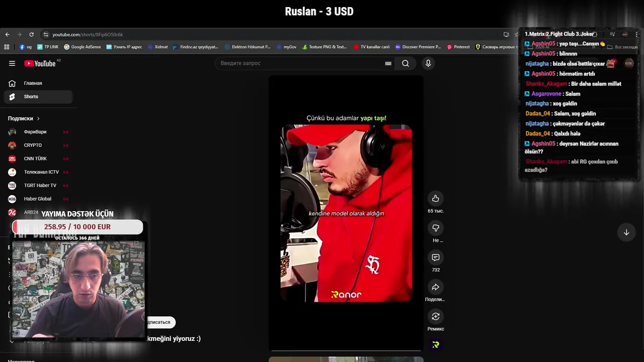This screenshot has height=362, width=644.
Task: Click the Short progress bar under the video
Action: (x=346, y=350)
